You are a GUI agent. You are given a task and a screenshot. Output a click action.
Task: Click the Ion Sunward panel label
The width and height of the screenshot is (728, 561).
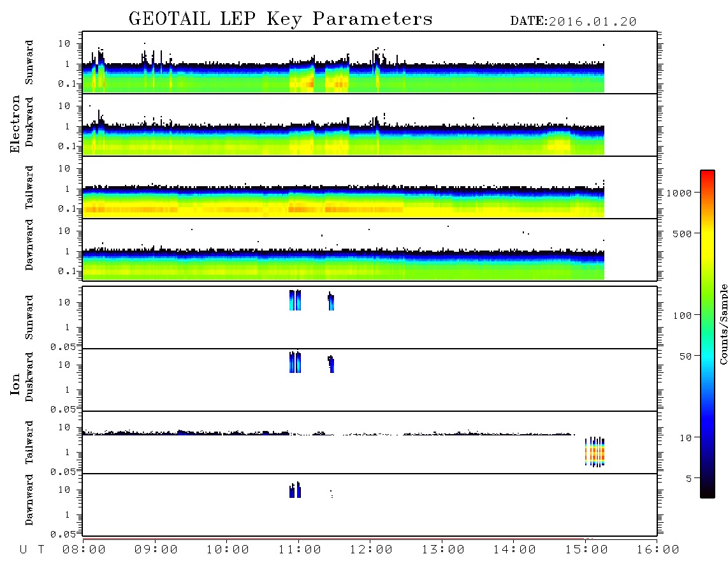(29, 317)
